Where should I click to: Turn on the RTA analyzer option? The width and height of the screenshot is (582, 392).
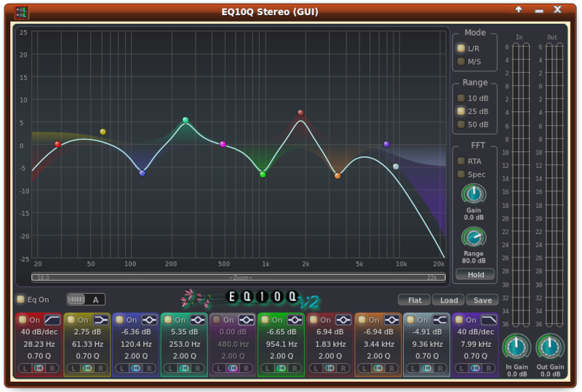coord(461,161)
